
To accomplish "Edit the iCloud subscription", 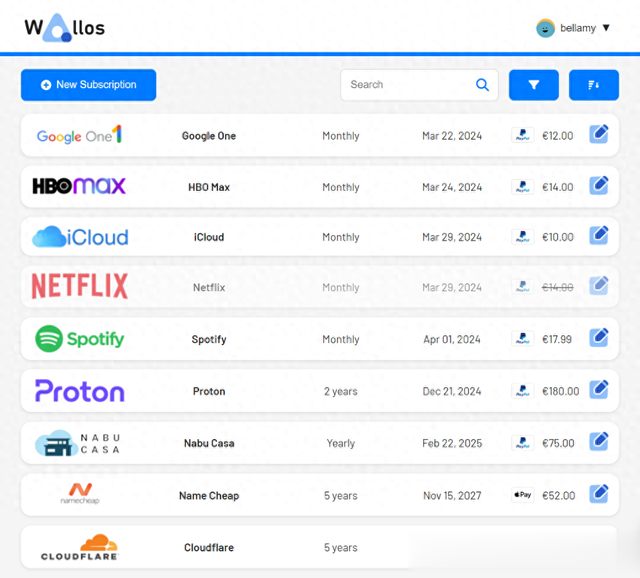I will [599, 236].
